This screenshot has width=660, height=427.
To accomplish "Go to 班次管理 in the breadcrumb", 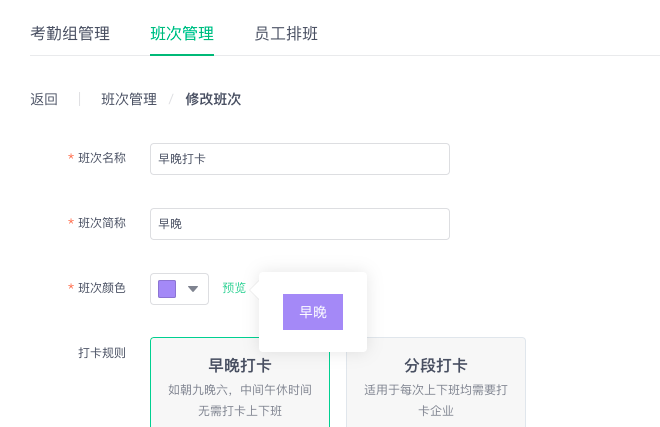I will click(x=129, y=99).
